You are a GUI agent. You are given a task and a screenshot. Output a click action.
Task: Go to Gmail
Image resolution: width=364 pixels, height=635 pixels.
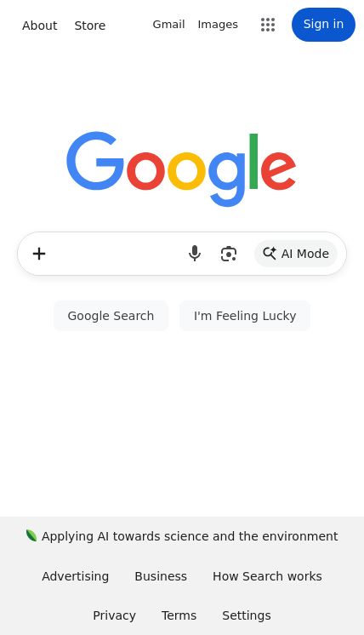(168, 25)
